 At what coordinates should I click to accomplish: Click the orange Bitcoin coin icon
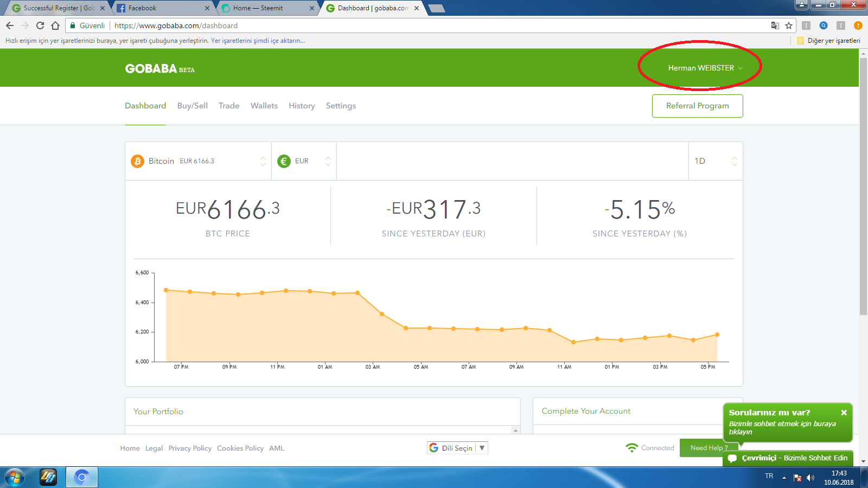coord(137,161)
